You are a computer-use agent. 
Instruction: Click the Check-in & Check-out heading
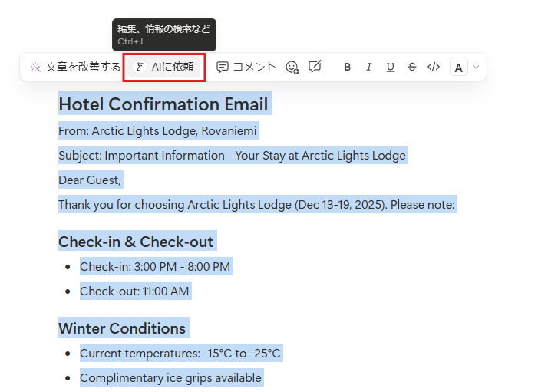coord(136,242)
